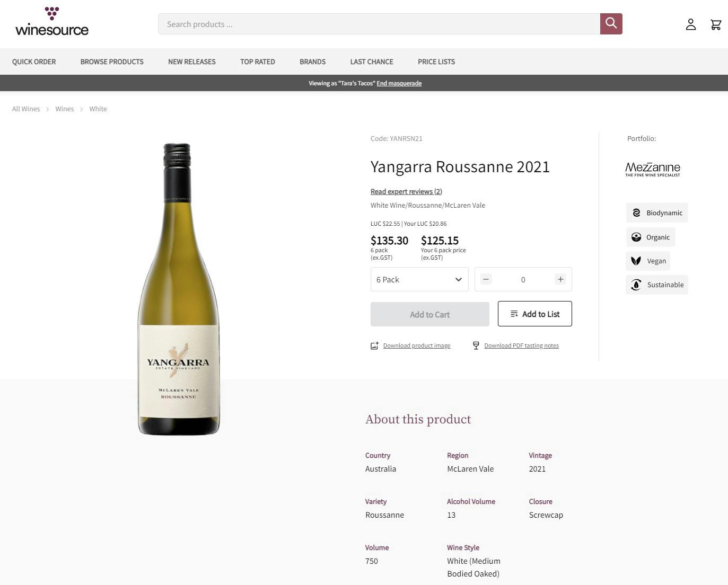Viewport: 728px width, 585px height.
Task: Open Read expert reviews link
Action: pyautogui.click(x=406, y=191)
